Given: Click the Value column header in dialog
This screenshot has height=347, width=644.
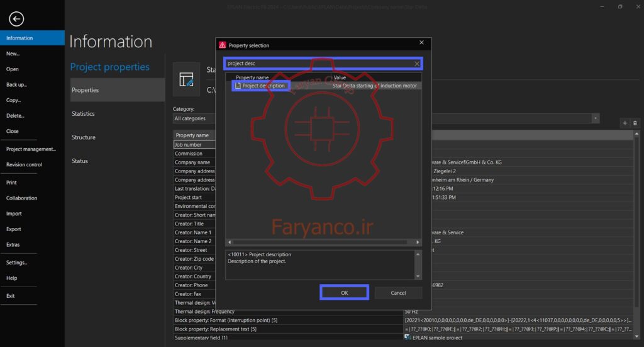Looking at the screenshot, I should pyautogui.click(x=340, y=77).
